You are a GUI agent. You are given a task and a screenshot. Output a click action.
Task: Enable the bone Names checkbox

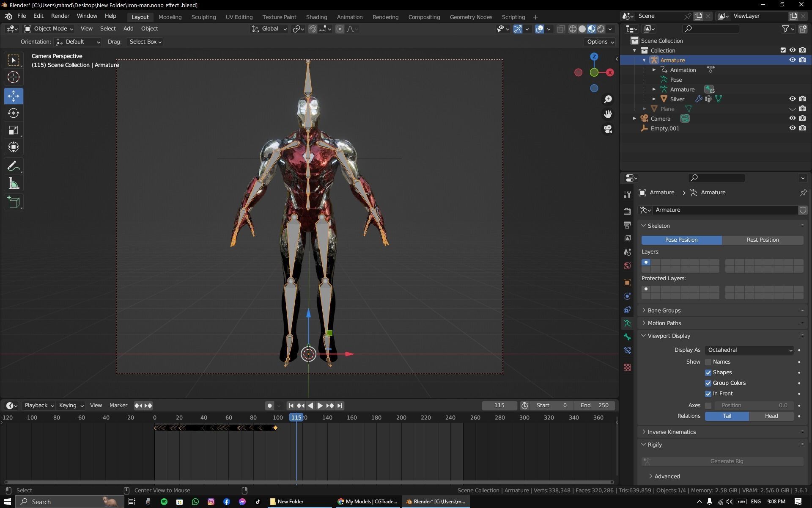coord(708,362)
